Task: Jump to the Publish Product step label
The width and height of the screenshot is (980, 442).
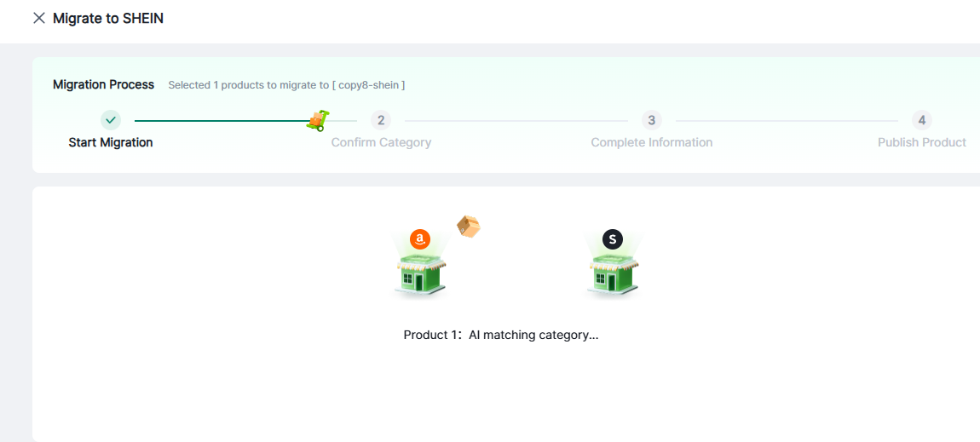Action: pos(921,142)
